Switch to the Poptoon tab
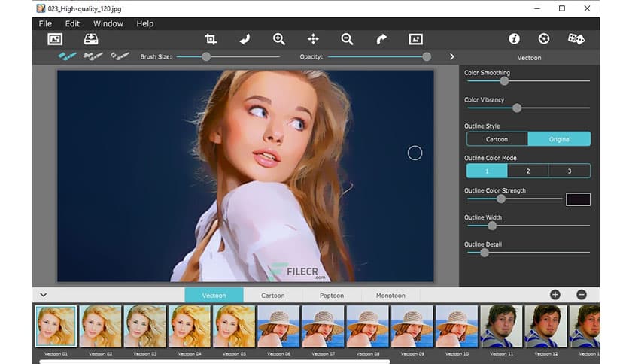The image size is (629, 364). [x=332, y=295]
